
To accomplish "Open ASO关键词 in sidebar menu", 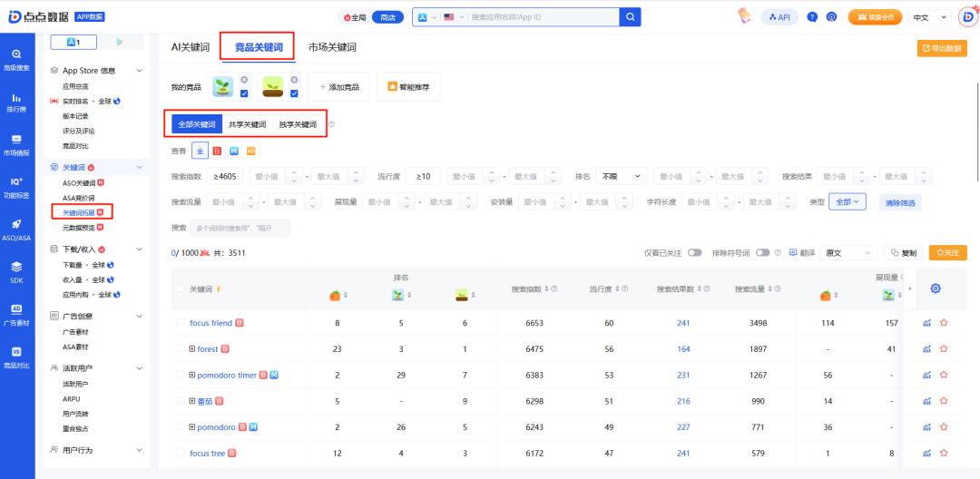I will click(x=79, y=183).
